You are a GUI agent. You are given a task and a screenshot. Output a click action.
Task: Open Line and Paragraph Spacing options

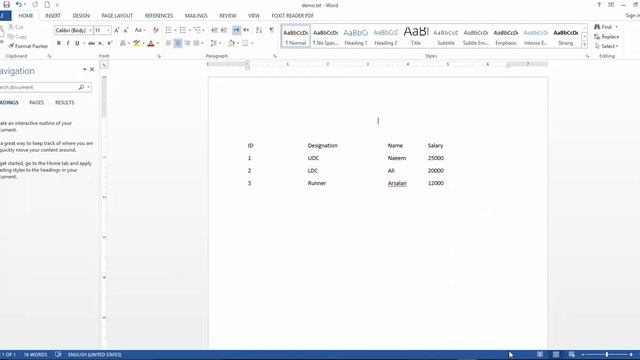213,43
